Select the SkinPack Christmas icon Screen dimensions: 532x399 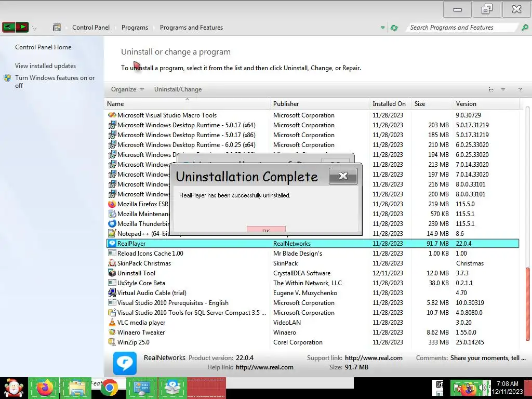(112, 263)
